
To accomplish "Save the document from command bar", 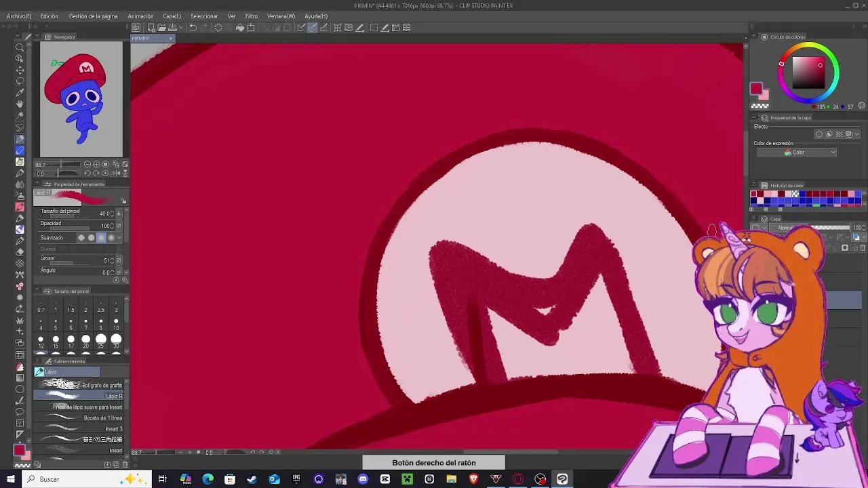I will [172, 28].
